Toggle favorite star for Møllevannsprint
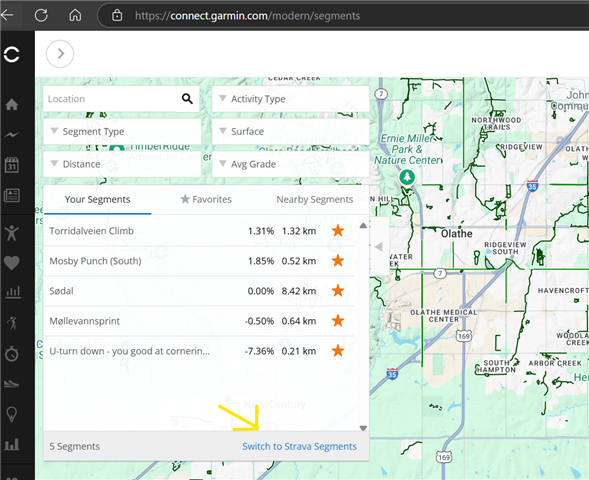Screen dimensions: 589x480 pyautogui.click(x=338, y=320)
